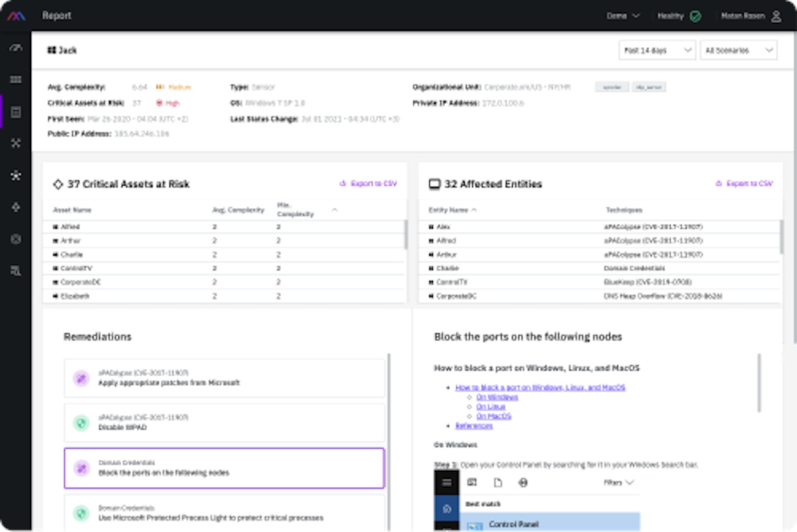Click the logo in the top-left corner

pos(16,16)
